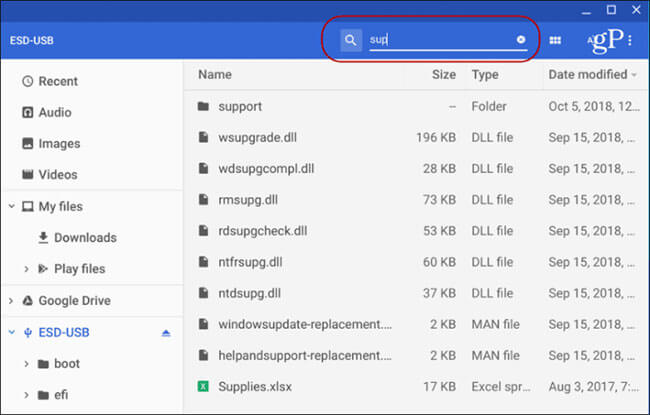650x415 pixels.
Task: Expand the Play files folder
Action: pyautogui.click(x=27, y=269)
